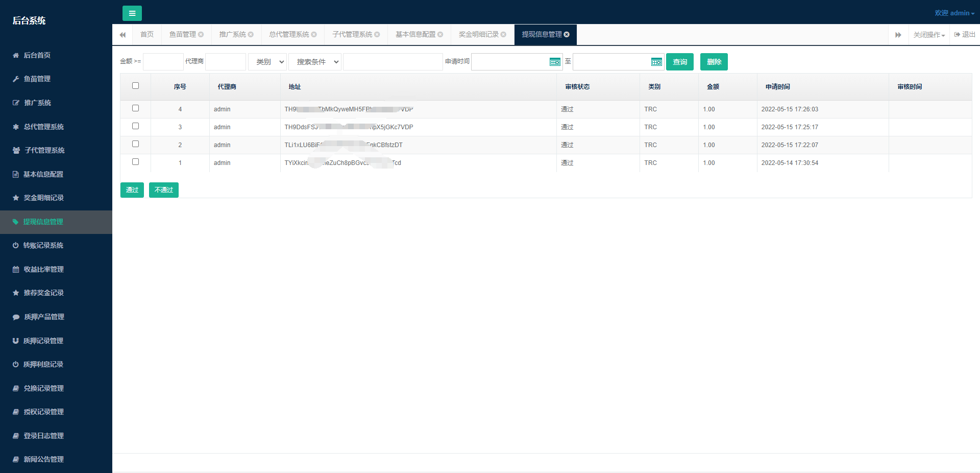Click the power icon beside 转账记录系统

coord(16,245)
